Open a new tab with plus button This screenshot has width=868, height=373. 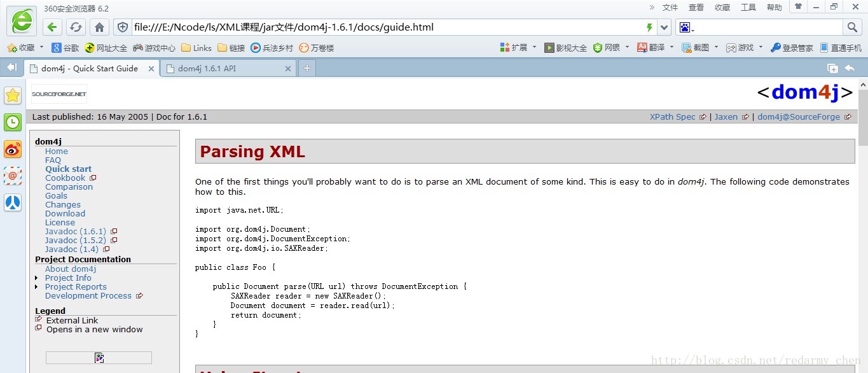pyautogui.click(x=307, y=68)
